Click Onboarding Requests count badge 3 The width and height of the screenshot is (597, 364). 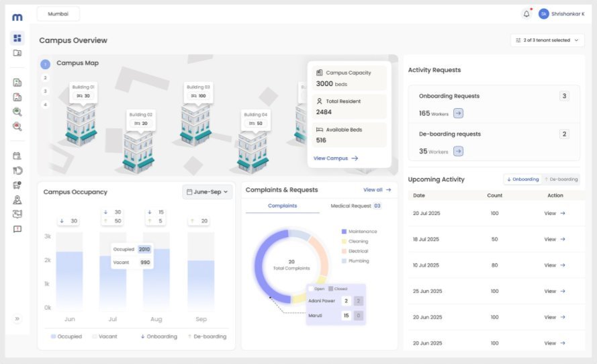[x=564, y=96]
